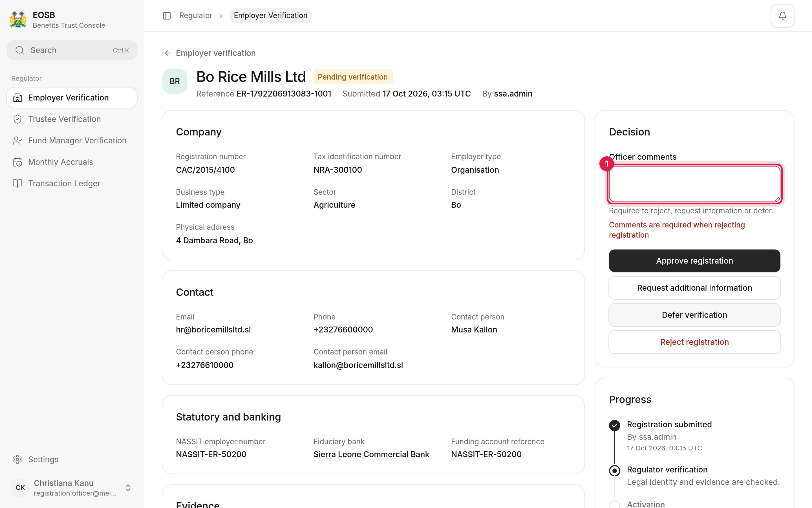Viewport: 812px width, 508px height.
Task: Click tax number NRA-300100
Action: point(337,170)
